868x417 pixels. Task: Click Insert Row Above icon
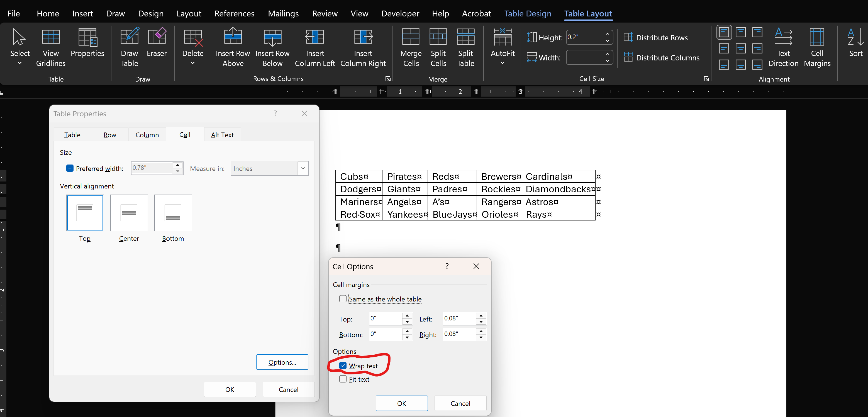[x=233, y=37]
